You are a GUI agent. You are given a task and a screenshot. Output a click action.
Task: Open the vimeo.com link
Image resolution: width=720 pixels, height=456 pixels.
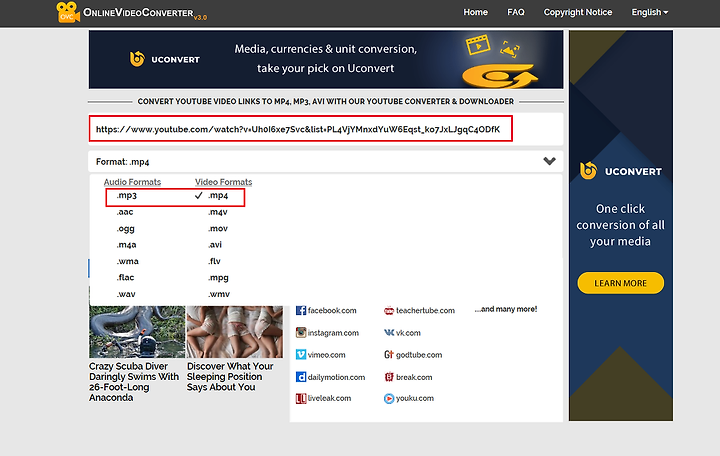(326, 355)
